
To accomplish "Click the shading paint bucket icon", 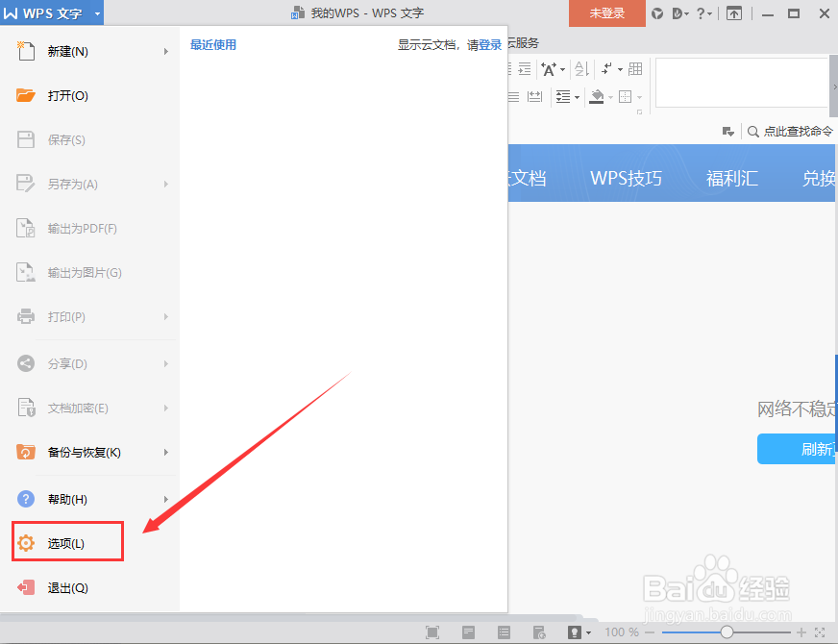I will pyautogui.click(x=597, y=97).
